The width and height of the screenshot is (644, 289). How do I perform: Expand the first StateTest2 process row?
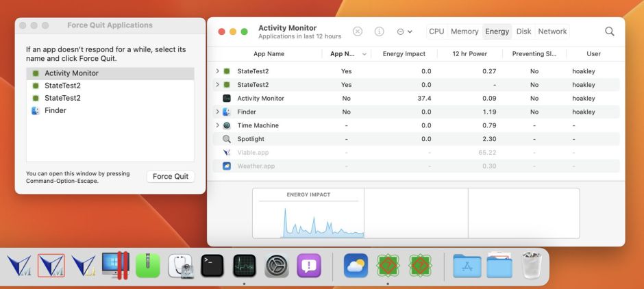pos(218,71)
